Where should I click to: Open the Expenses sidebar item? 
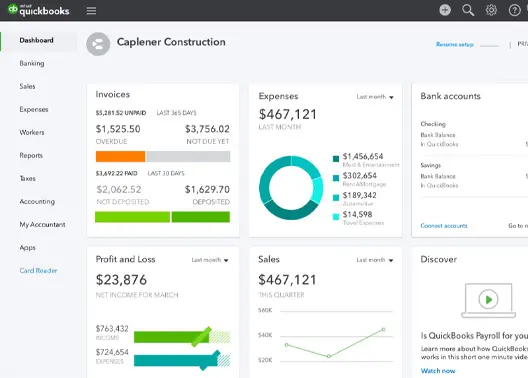pyautogui.click(x=34, y=109)
